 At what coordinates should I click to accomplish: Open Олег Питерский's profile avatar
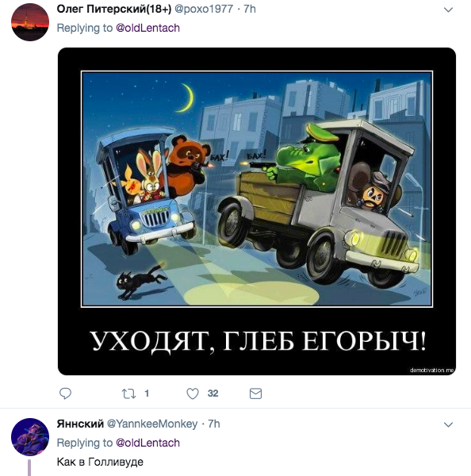(x=30, y=22)
